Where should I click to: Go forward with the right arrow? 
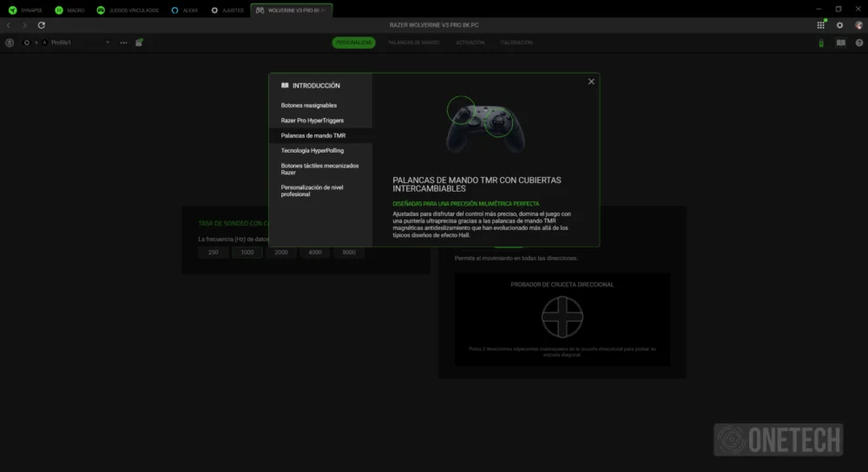point(24,25)
